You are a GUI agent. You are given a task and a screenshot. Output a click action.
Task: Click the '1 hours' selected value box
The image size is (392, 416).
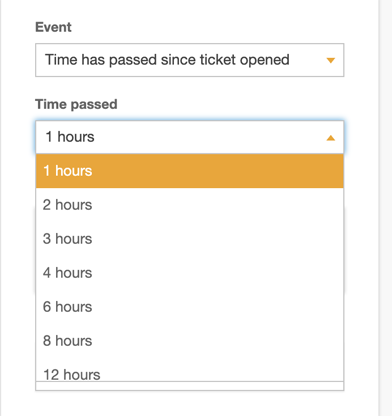(190, 137)
